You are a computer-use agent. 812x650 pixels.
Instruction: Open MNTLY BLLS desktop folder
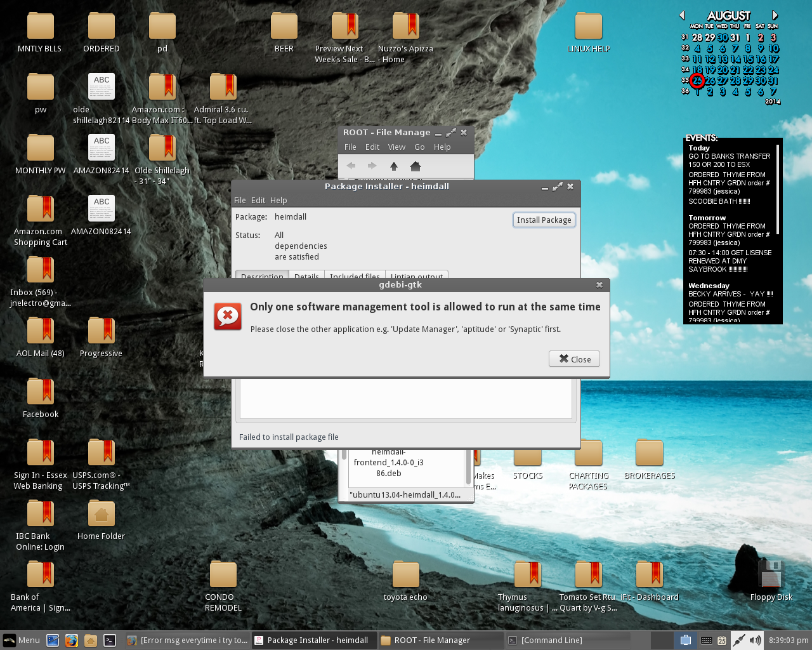click(x=40, y=32)
